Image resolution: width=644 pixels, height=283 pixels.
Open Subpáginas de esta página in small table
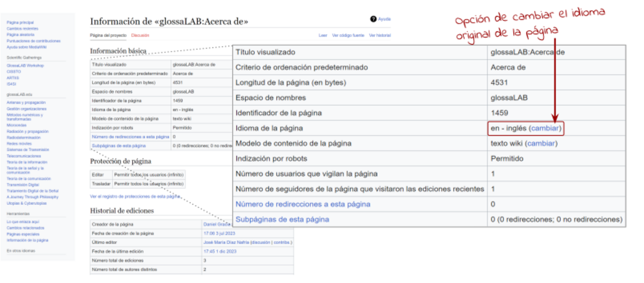[x=119, y=146]
